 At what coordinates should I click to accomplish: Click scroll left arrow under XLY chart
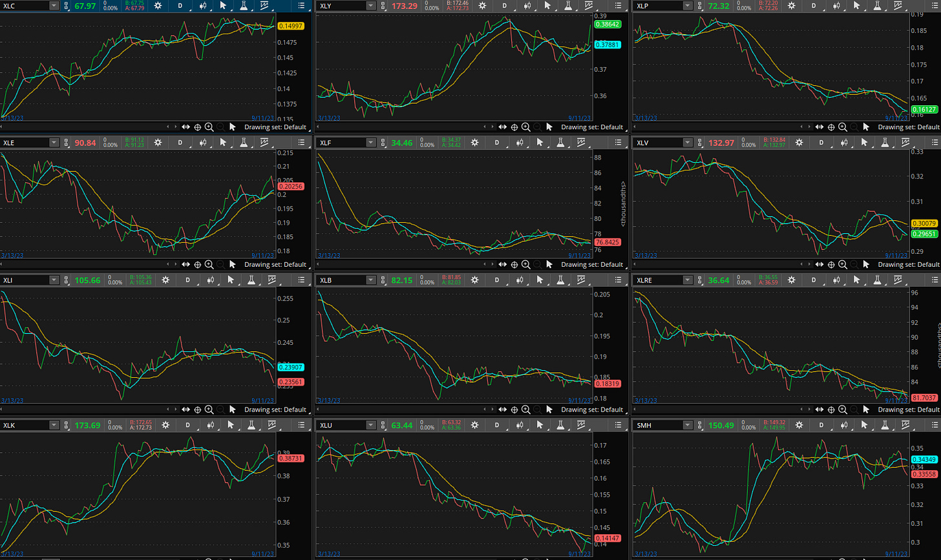pos(486,127)
